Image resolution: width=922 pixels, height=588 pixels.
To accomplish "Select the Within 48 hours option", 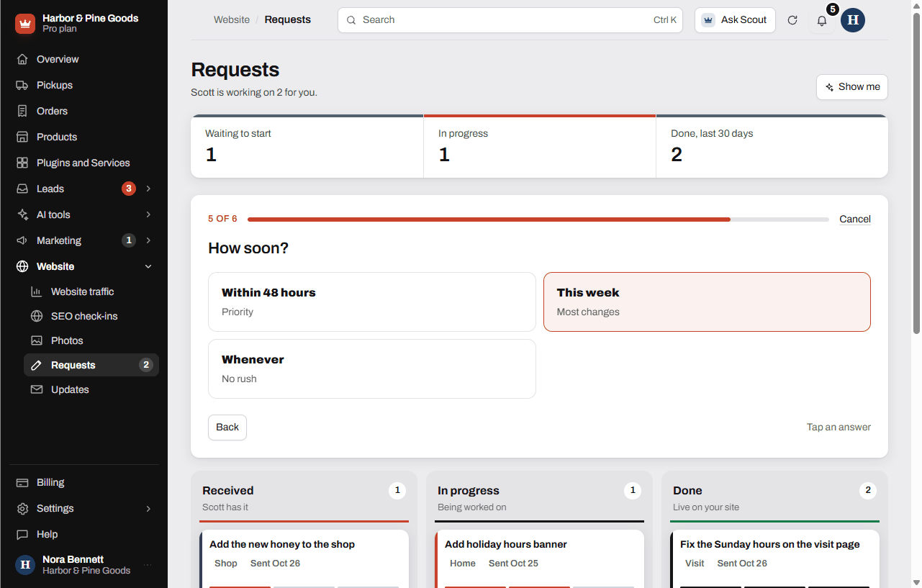I will click(372, 302).
